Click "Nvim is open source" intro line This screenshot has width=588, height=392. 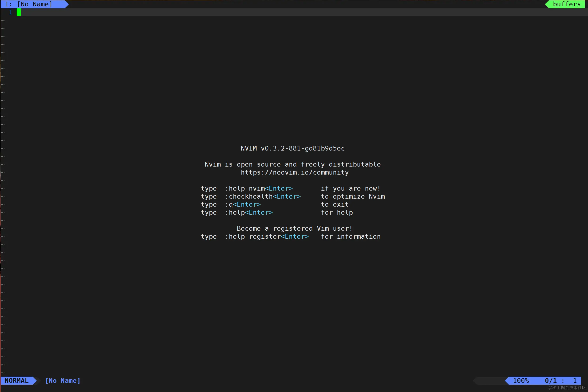pyautogui.click(x=293, y=164)
